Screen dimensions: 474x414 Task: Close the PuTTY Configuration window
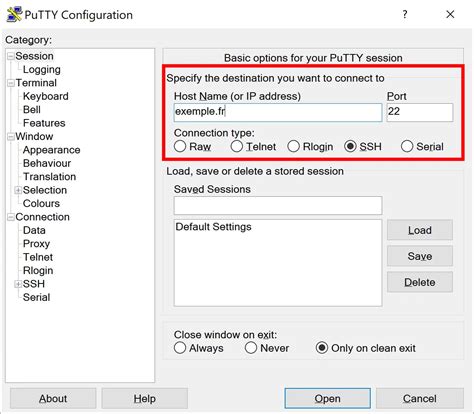(450, 14)
